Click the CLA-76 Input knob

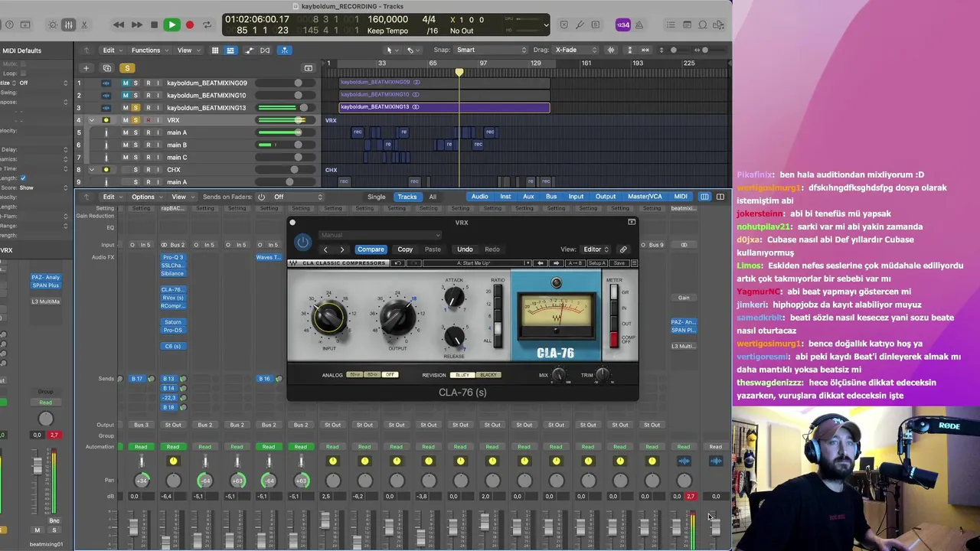[329, 317]
